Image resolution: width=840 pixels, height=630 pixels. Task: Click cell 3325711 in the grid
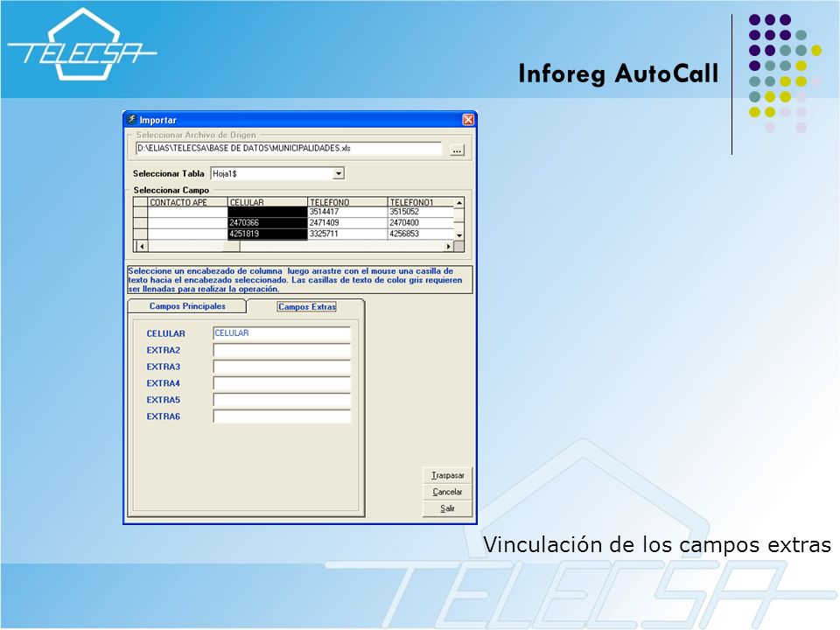point(347,234)
